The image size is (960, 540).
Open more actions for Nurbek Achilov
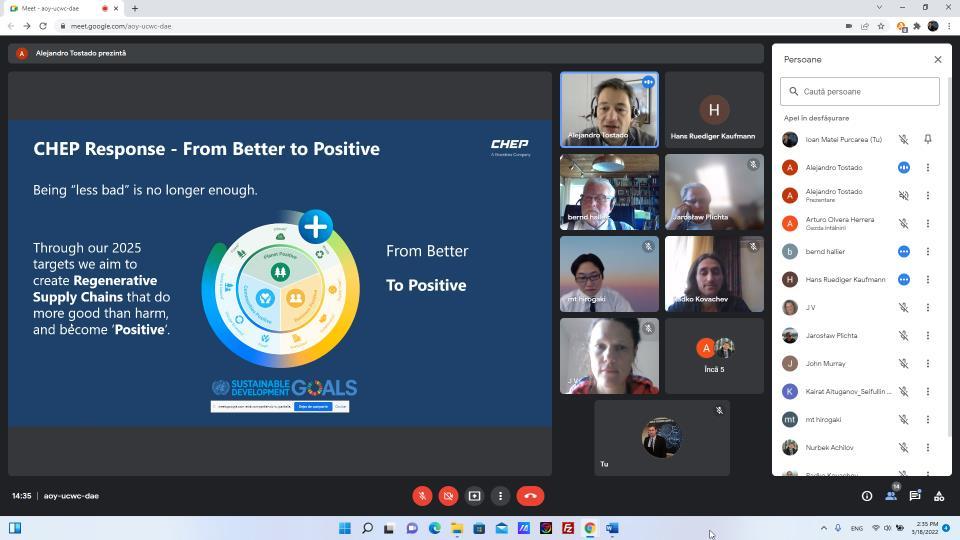pos(928,448)
